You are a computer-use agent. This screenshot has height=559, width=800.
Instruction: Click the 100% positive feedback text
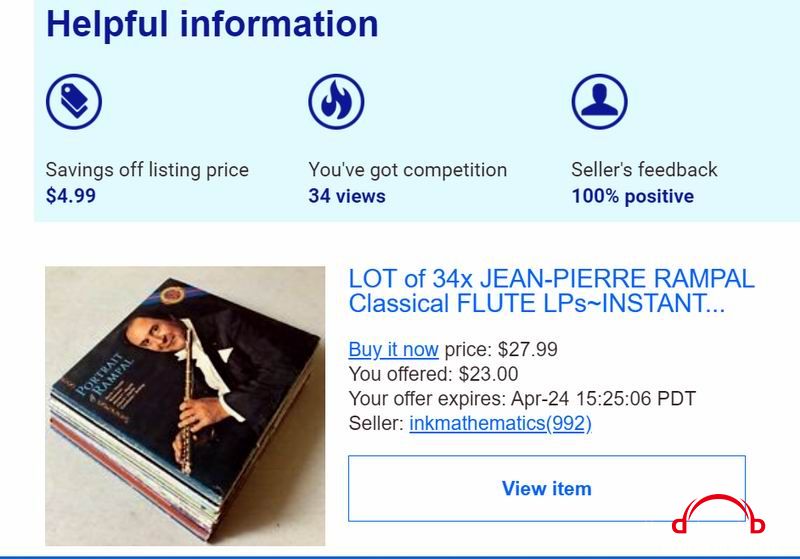(633, 196)
